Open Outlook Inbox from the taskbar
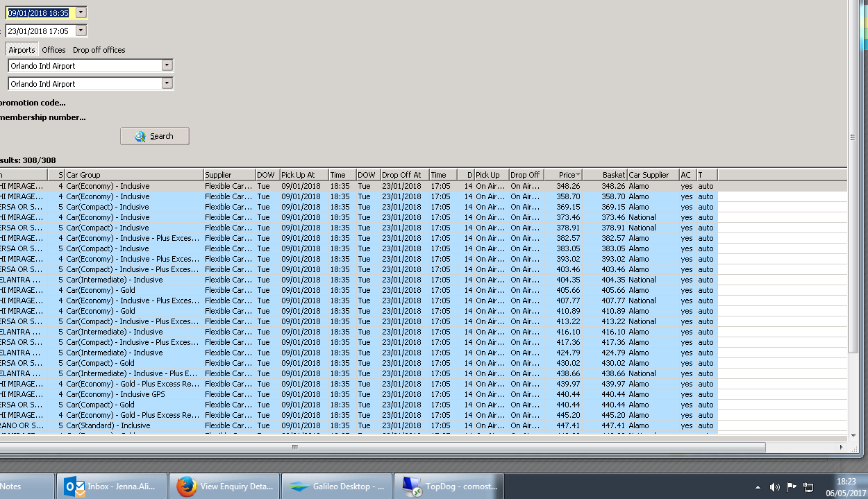 tap(112, 487)
